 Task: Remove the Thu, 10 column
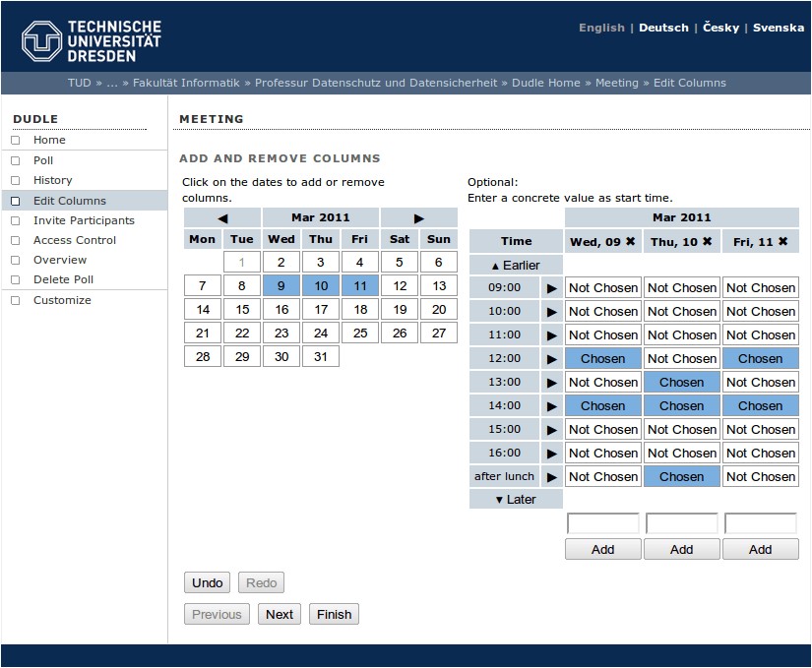click(x=707, y=241)
